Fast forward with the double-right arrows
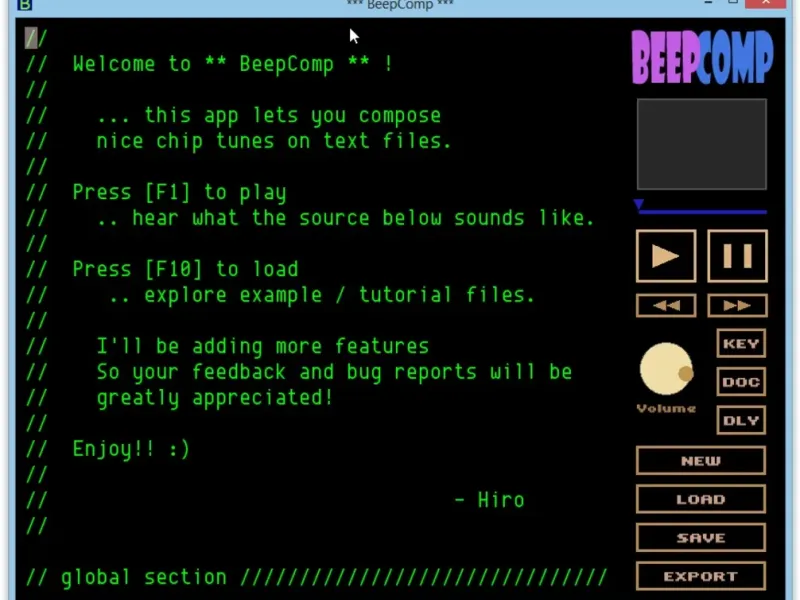The image size is (800, 600). (737, 306)
